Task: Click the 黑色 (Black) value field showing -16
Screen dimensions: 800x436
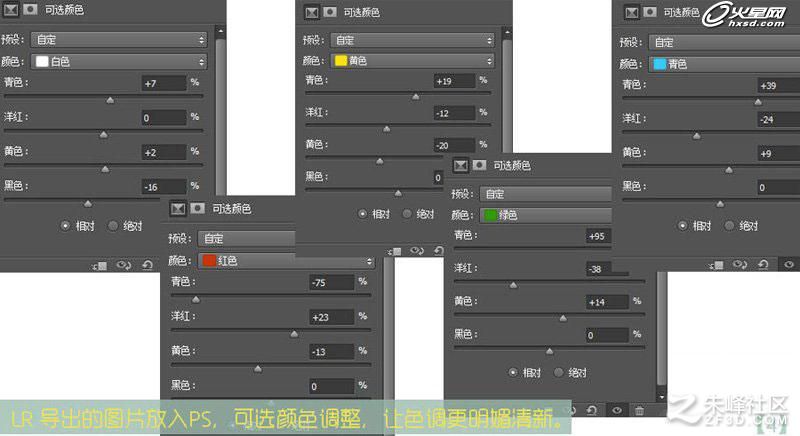Action: click(x=164, y=187)
